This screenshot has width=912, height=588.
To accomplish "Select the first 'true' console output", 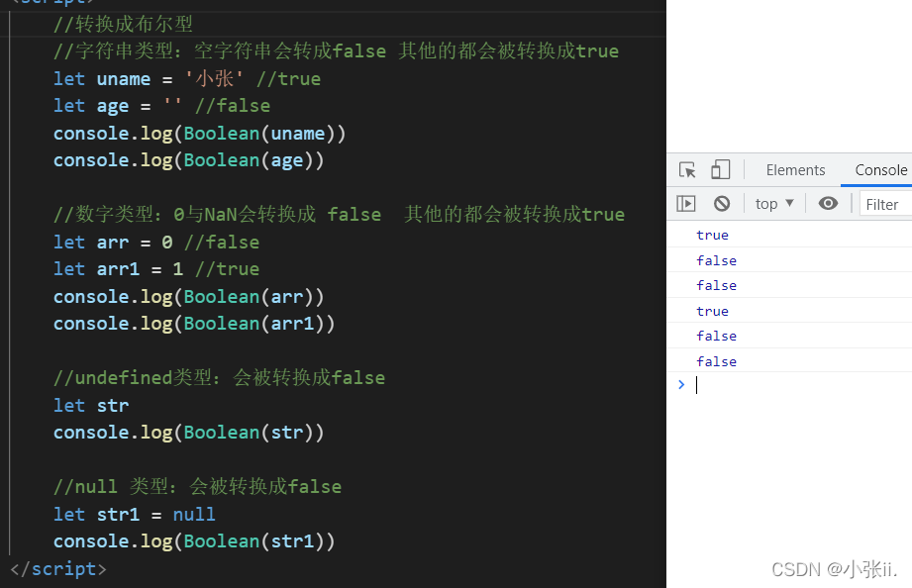I will (713, 235).
